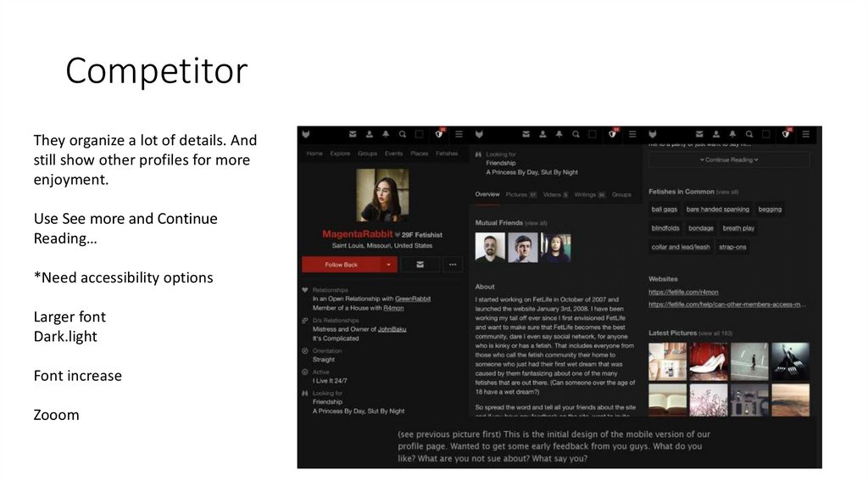Open the R4mon house link
868x487 pixels.
tap(393, 308)
